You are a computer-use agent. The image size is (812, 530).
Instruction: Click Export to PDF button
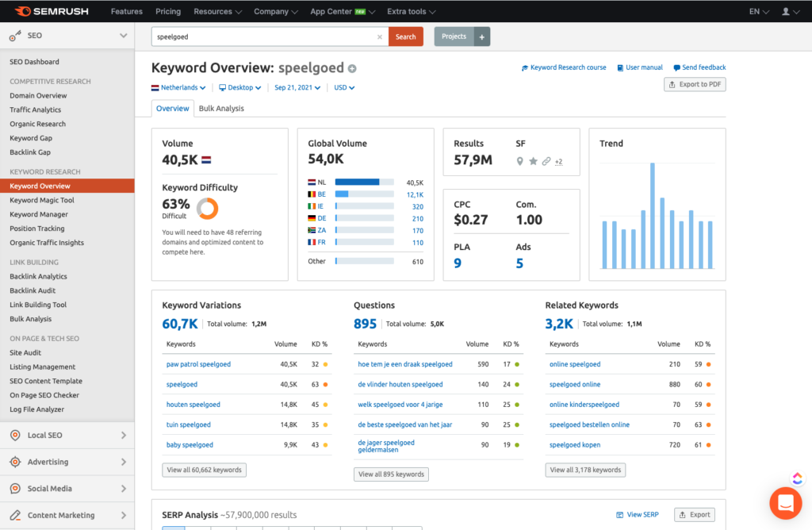click(x=695, y=84)
